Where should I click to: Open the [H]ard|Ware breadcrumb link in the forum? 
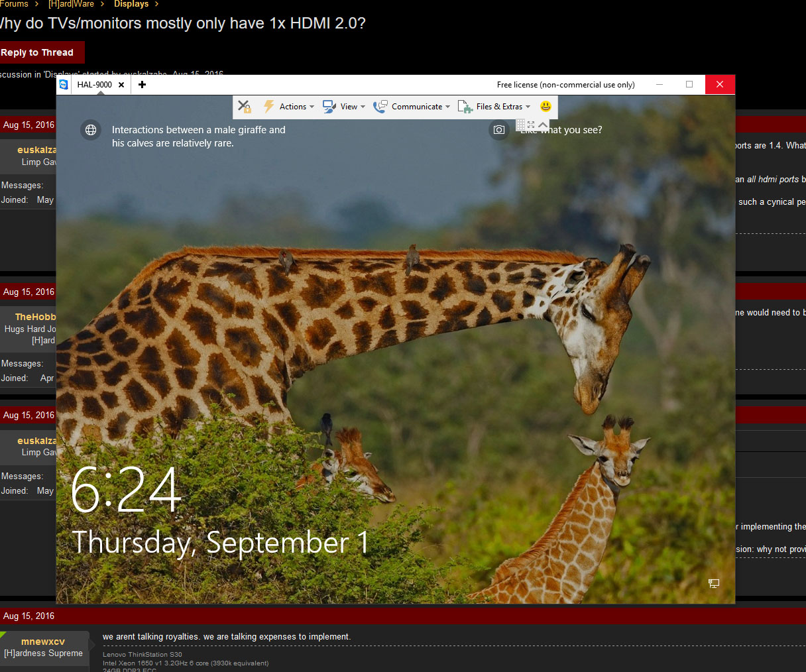point(71,4)
